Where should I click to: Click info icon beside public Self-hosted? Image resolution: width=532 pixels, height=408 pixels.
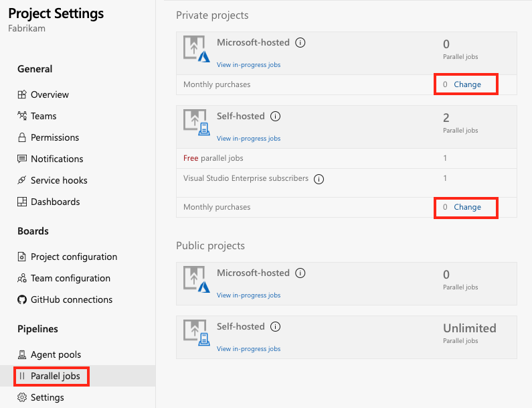[276, 326]
